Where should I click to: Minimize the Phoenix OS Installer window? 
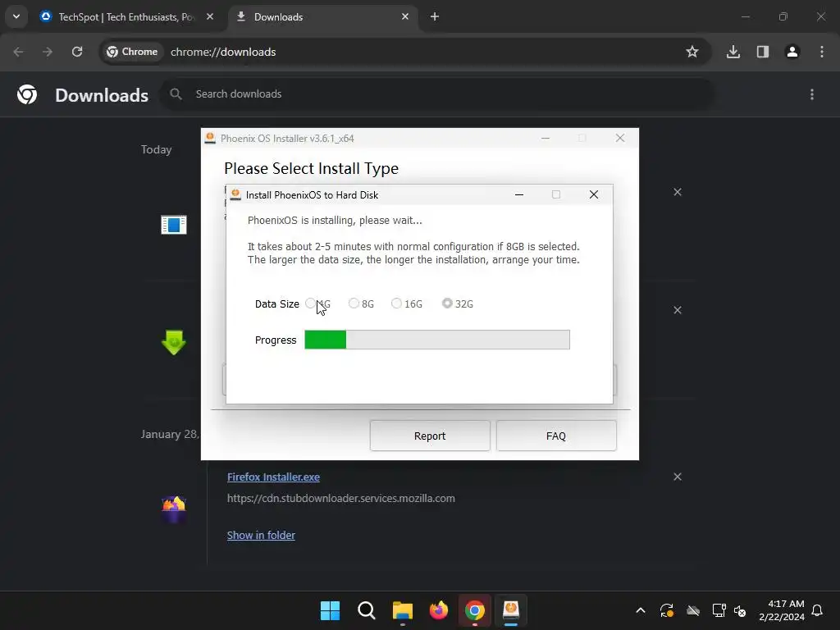[x=546, y=138]
